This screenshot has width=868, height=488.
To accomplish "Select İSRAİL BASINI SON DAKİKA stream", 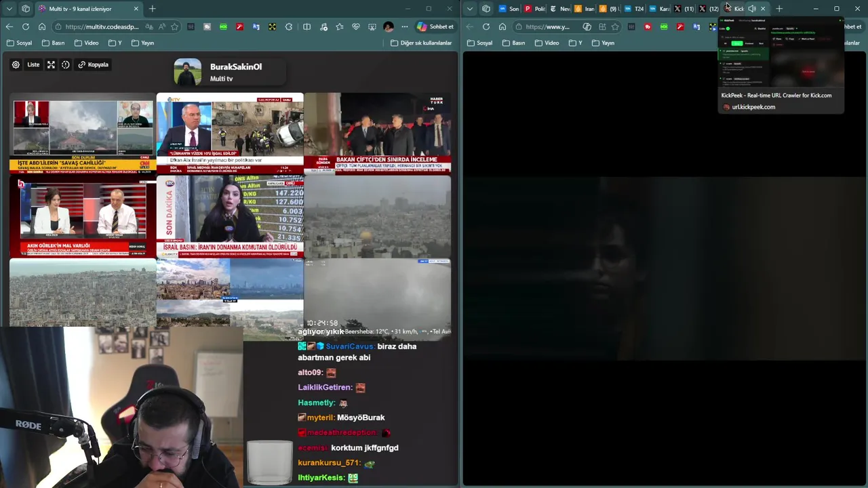I will click(x=230, y=216).
